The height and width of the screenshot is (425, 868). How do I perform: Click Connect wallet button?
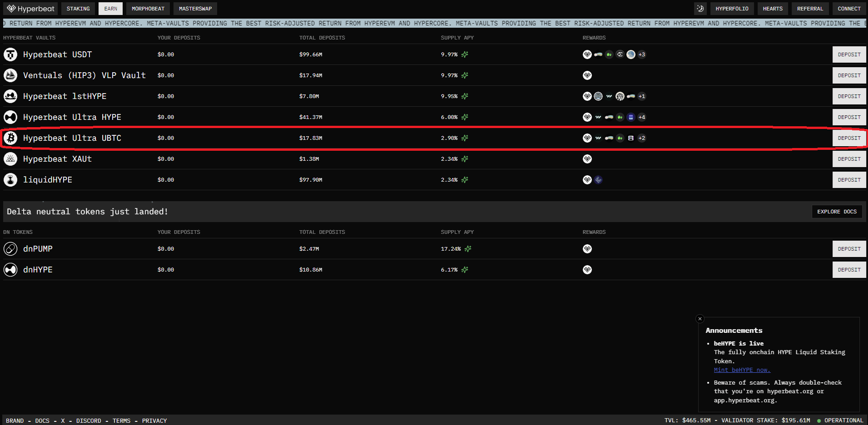click(x=849, y=9)
